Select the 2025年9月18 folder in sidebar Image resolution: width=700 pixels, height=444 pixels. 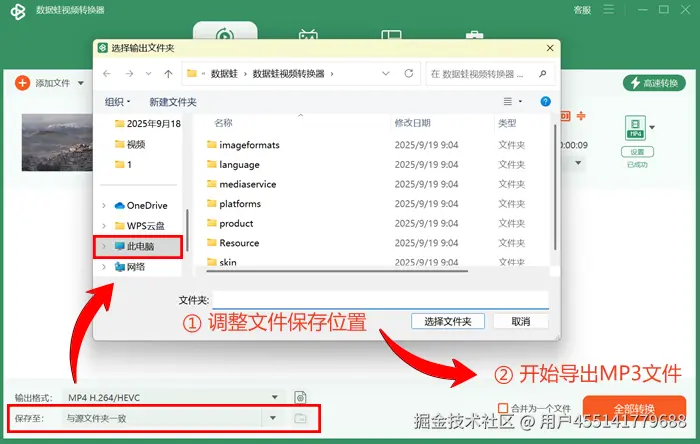(x=147, y=124)
